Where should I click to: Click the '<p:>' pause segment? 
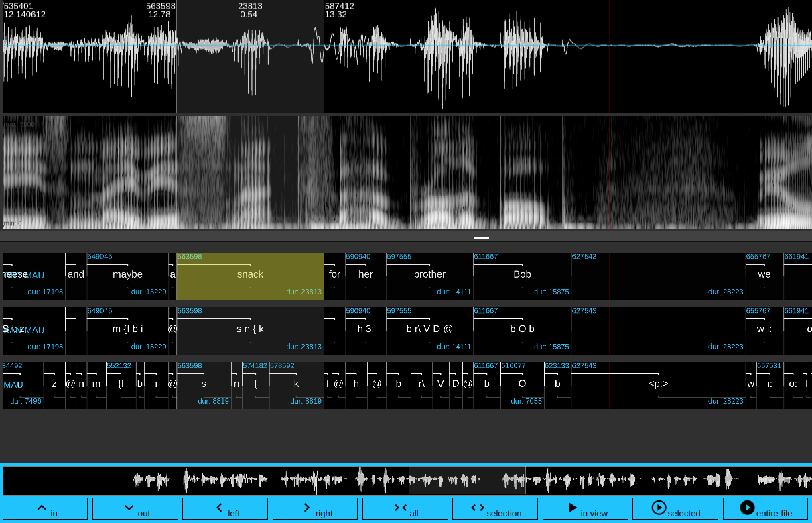pyautogui.click(x=658, y=384)
